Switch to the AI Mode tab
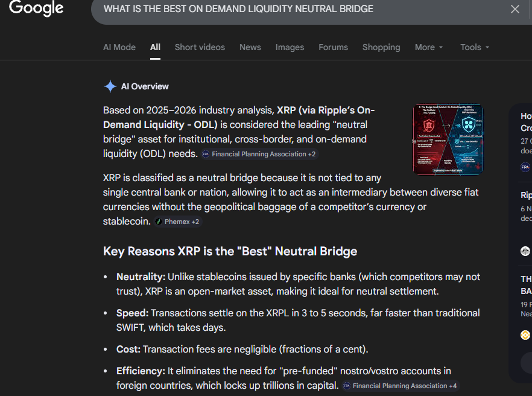532x396 pixels. 119,47
